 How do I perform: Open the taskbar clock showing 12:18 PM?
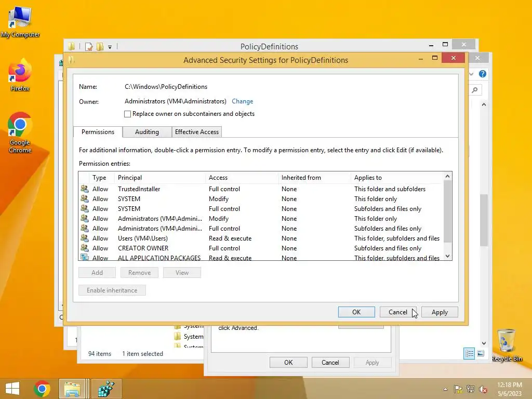510,389
